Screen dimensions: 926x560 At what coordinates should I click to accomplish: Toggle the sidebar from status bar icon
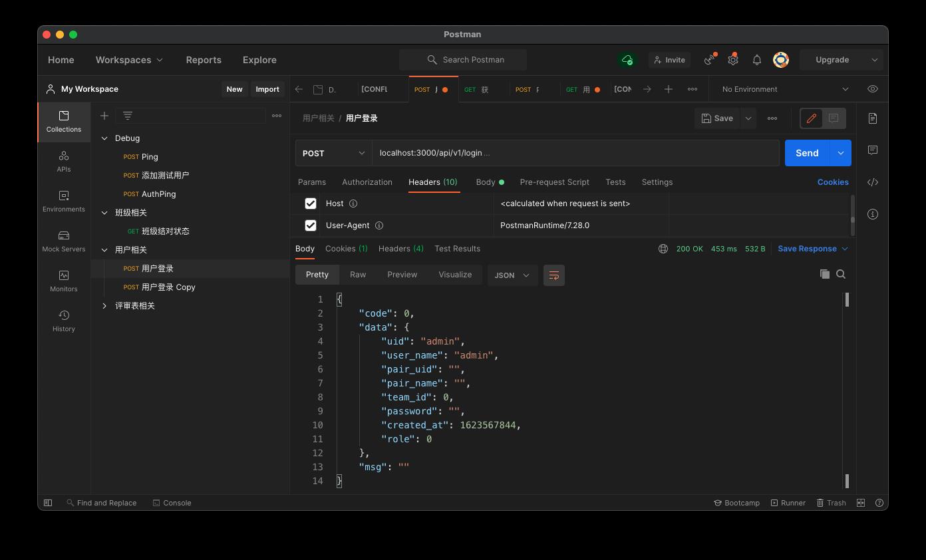(48, 503)
